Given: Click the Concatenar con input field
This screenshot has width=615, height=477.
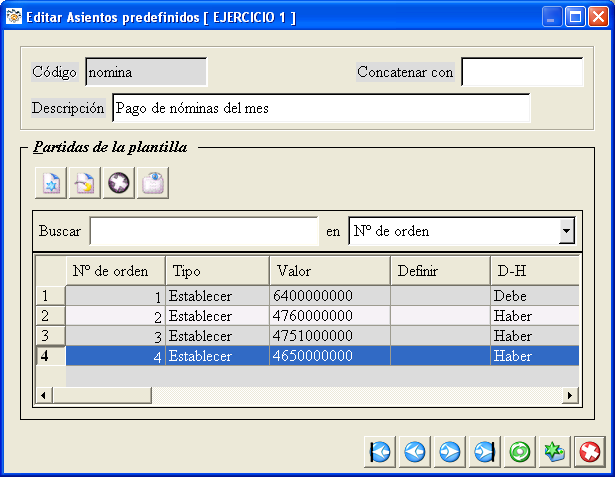Looking at the screenshot, I should 522,72.
